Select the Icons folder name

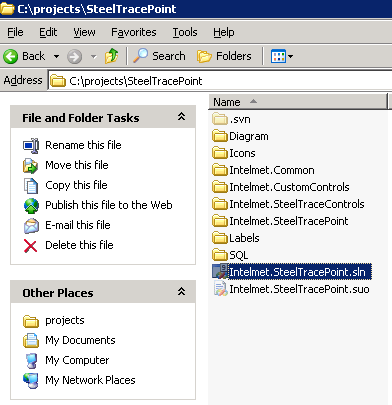(242, 153)
